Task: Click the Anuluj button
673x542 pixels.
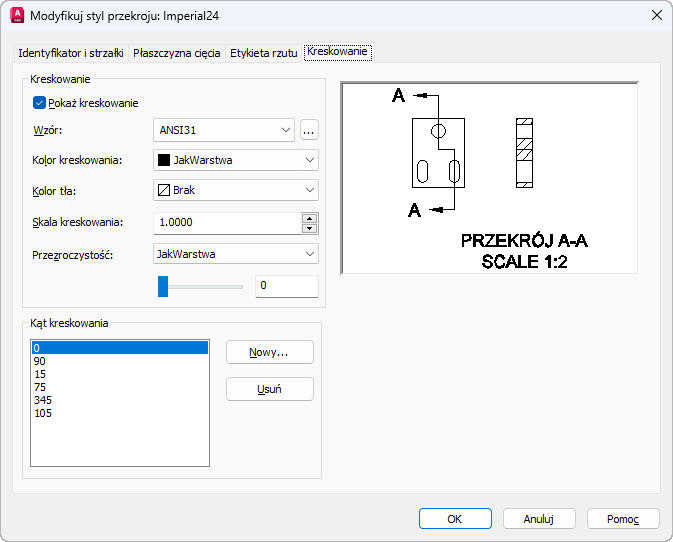Action: pos(539,519)
